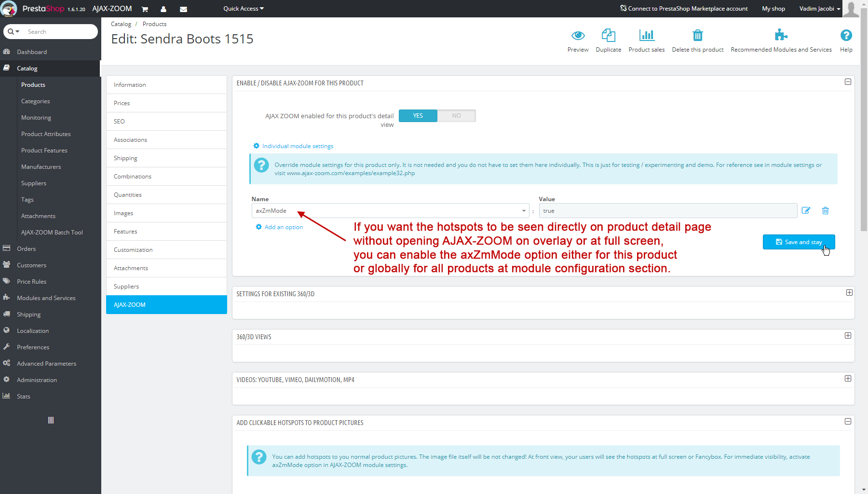Open the axZmMode name dropdown
Screen dimensions: 868x494
(x=390, y=211)
